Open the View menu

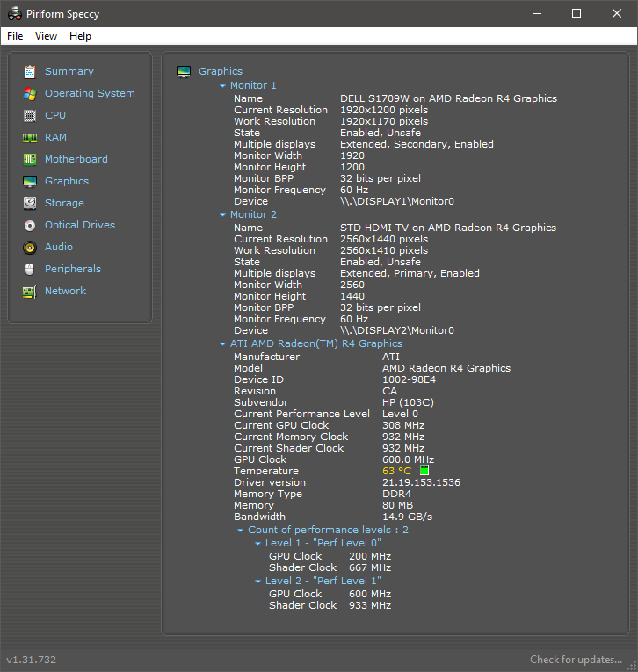[46, 36]
